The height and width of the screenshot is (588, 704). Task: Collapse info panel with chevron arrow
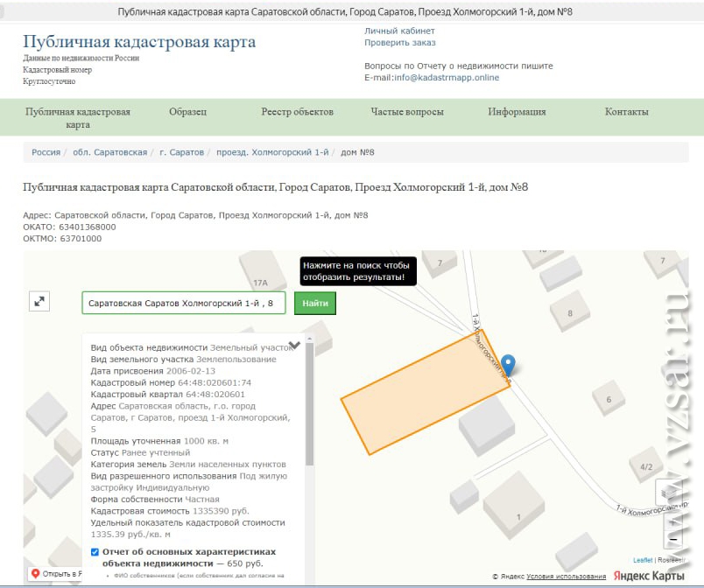tap(294, 346)
